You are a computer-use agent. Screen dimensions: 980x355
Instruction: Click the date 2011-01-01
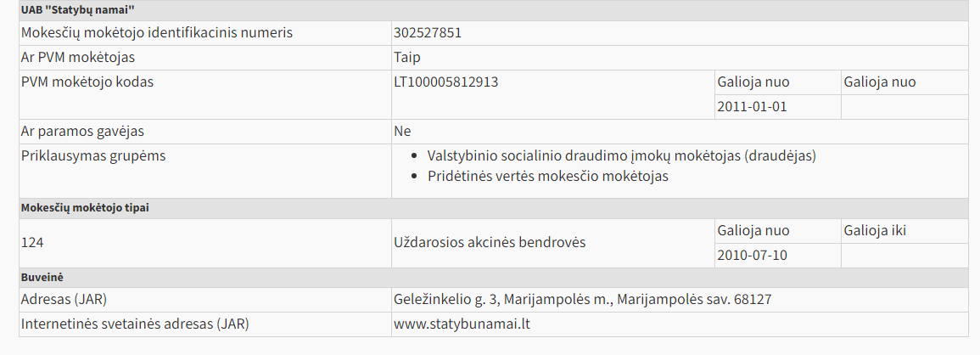pyautogui.click(x=752, y=107)
